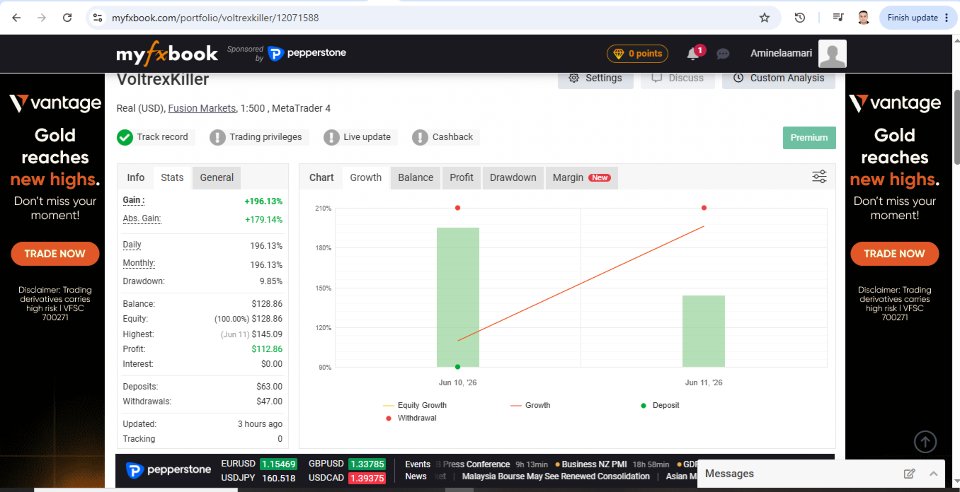960x492 pixels.
Task: Click Aminelaamari username
Action: pyautogui.click(x=781, y=53)
